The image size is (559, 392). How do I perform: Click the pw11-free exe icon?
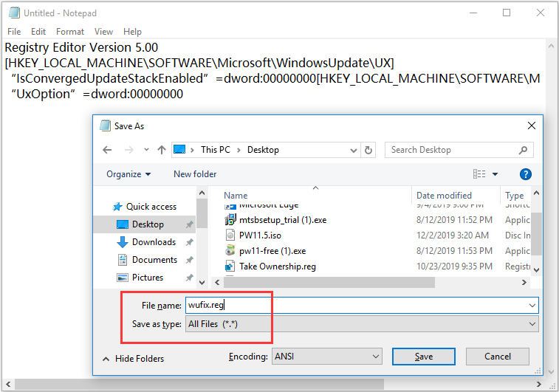point(230,250)
